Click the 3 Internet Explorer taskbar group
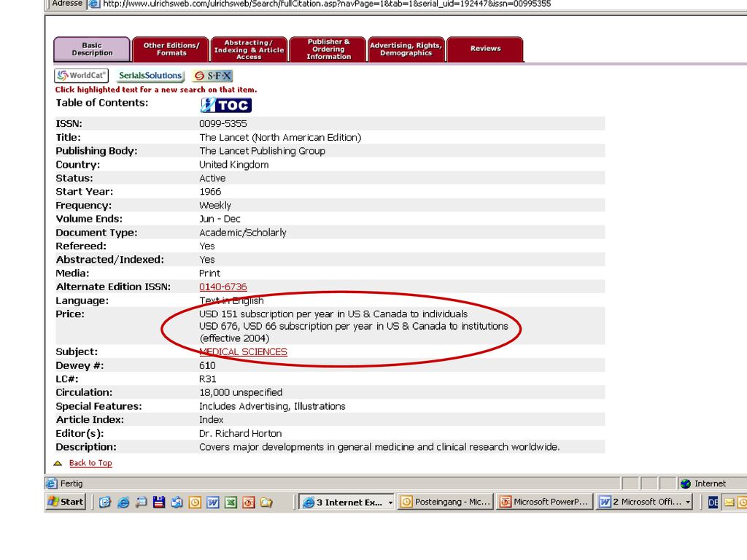 click(347, 502)
